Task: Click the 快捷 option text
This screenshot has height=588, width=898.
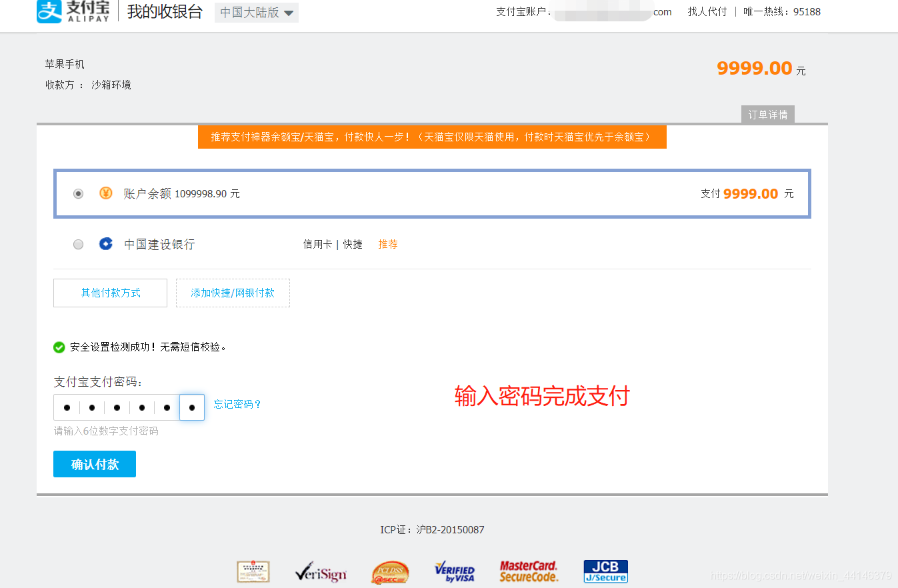Action: [x=353, y=245]
